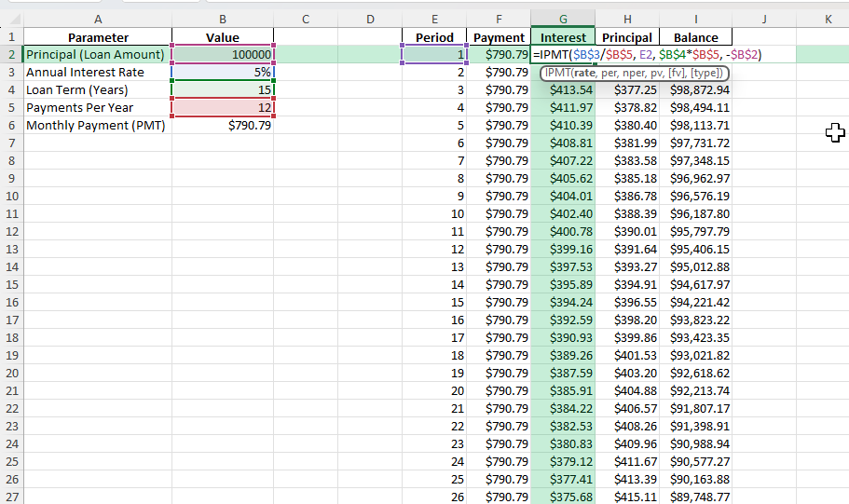Screen dimensions: 849x504
Task: Click the 'Interest' header cell
Action: click(x=563, y=37)
